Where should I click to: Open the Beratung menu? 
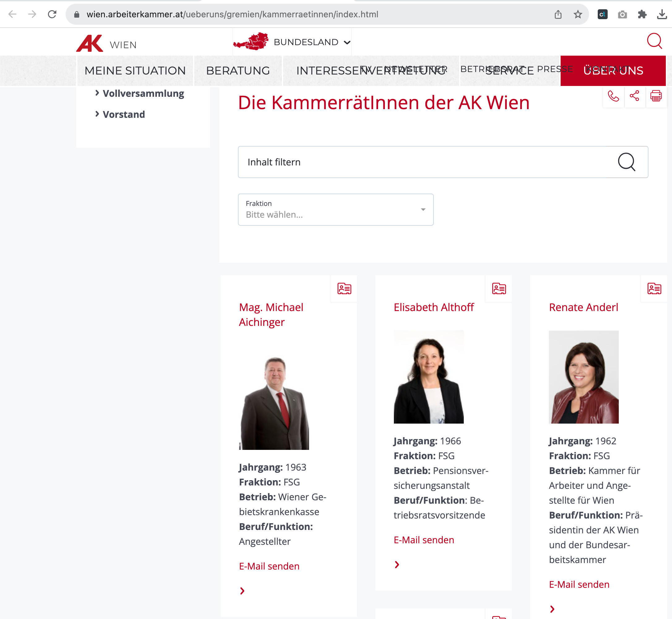[238, 71]
